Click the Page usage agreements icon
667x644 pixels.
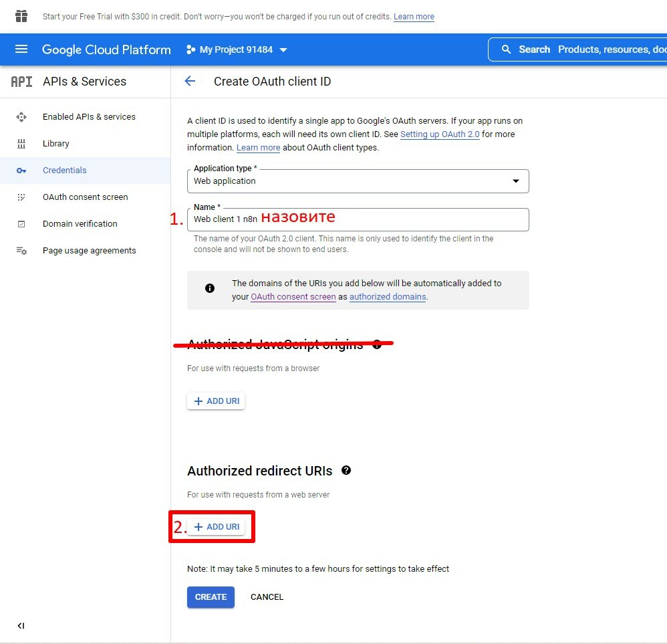(x=21, y=251)
